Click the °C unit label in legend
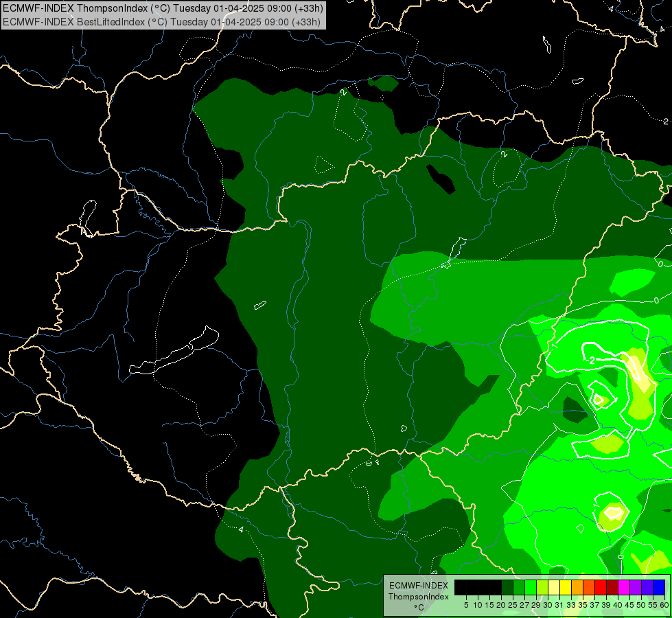The image size is (672, 618). (x=419, y=608)
